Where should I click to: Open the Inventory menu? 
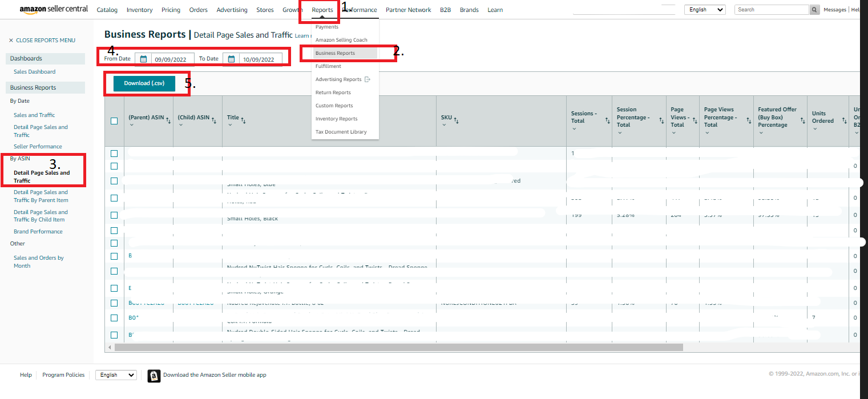click(x=139, y=10)
